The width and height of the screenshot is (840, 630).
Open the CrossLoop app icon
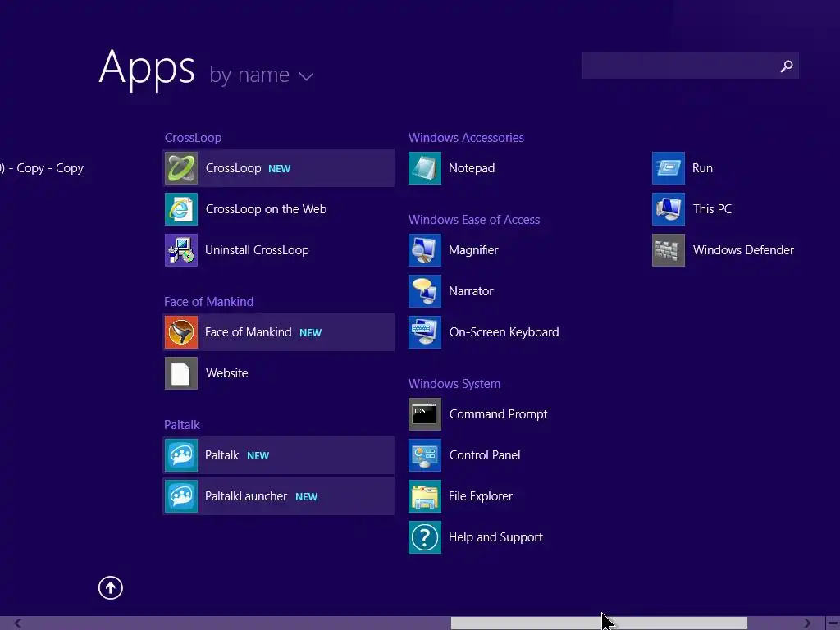[181, 168]
